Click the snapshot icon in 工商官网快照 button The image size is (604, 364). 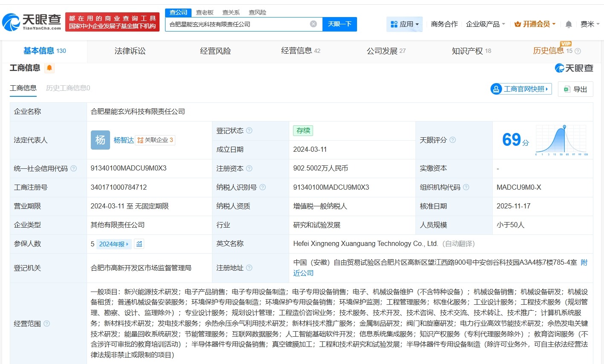pos(496,89)
